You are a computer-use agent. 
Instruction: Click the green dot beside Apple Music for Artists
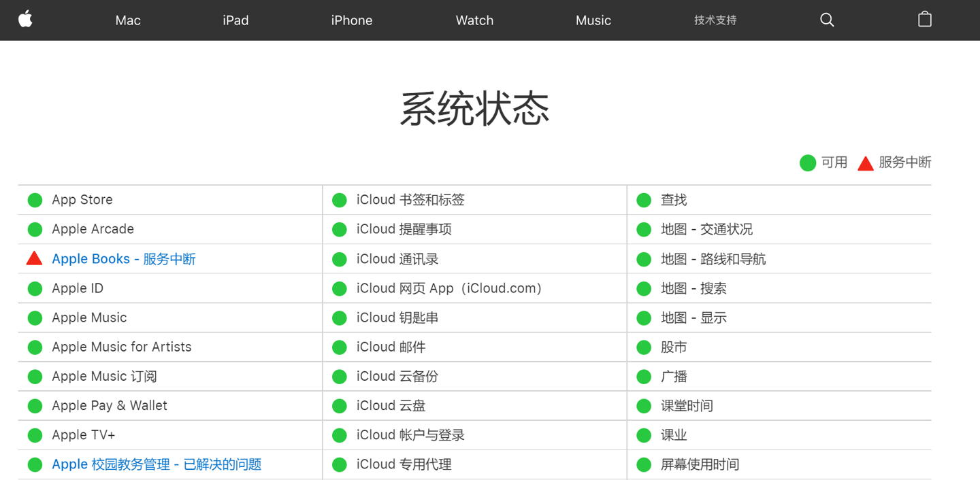pos(35,347)
